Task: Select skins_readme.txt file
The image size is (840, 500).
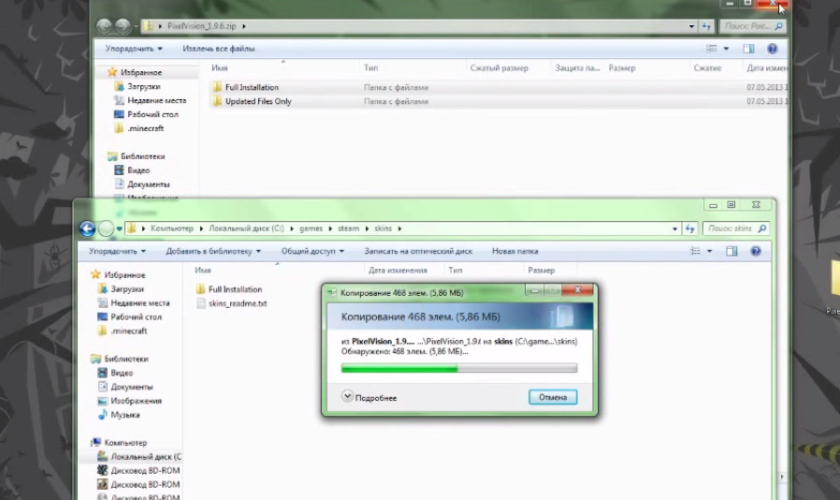Action: pos(238,303)
